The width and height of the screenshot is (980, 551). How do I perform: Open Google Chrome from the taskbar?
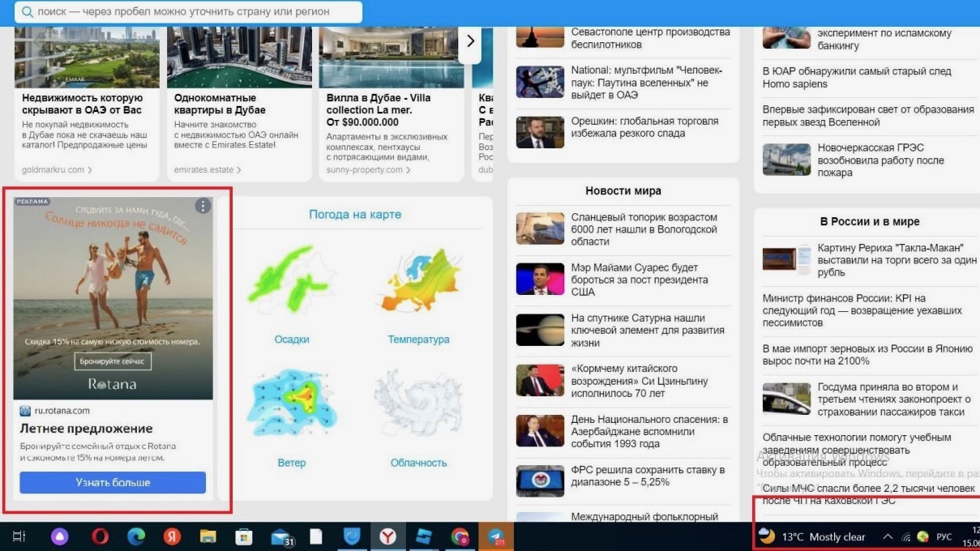(460, 536)
